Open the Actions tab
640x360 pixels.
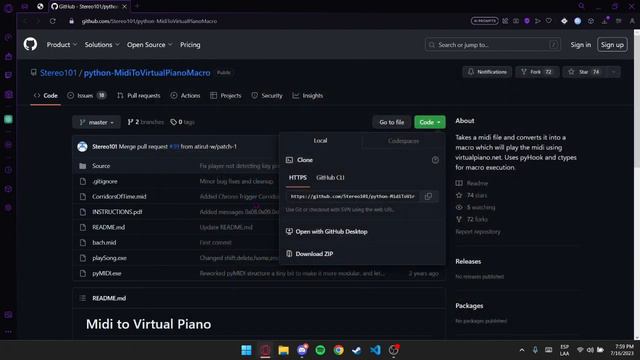[185, 96]
